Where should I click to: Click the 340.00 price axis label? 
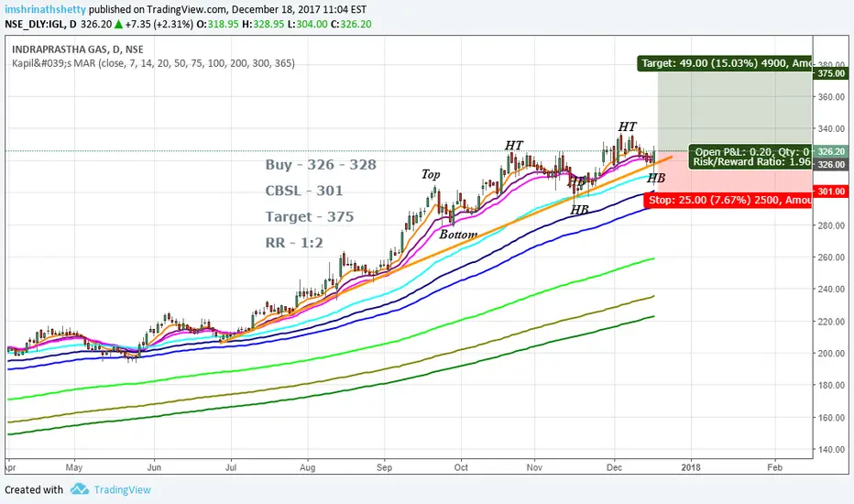click(831, 129)
